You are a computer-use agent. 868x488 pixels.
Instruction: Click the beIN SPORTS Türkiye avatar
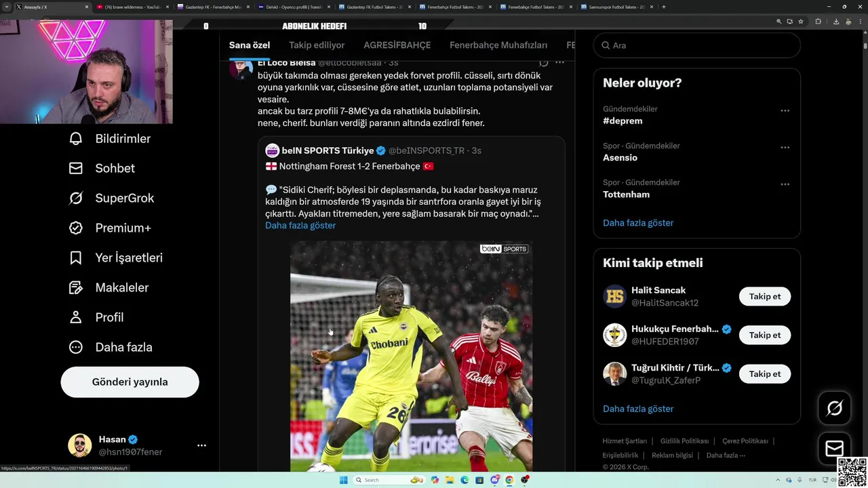click(272, 150)
